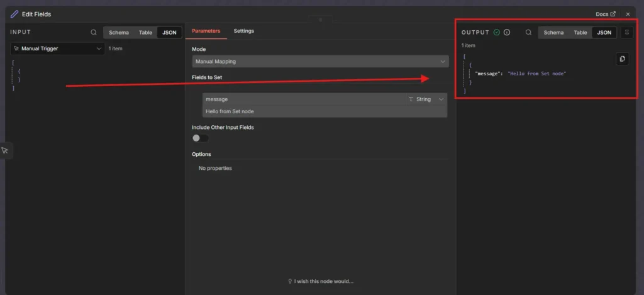Open the Manual Trigger node dropdown
The image size is (644, 295).
coord(57,48)
